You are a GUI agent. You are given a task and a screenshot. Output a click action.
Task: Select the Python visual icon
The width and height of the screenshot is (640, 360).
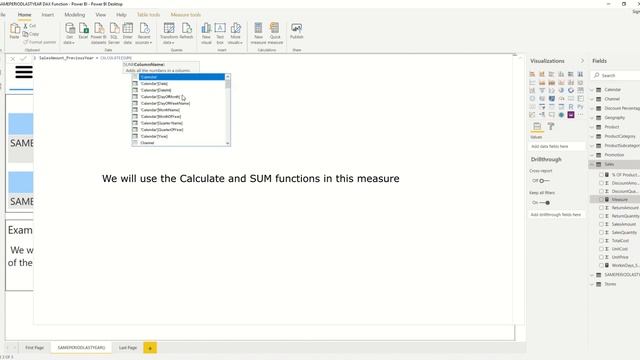pos(580,107)
